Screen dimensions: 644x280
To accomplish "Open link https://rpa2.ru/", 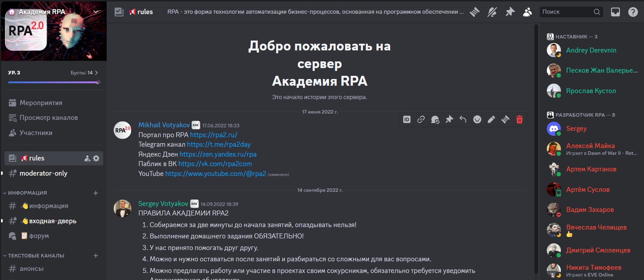I will click(214, 135).
